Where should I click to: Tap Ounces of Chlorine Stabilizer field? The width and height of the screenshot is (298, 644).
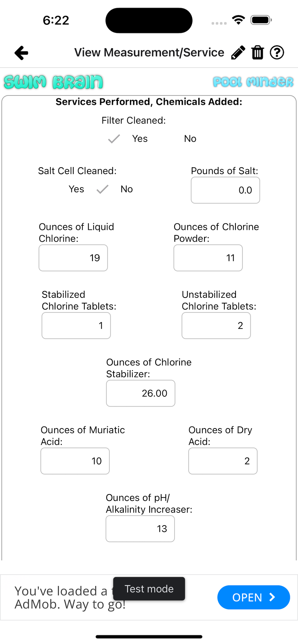[141, 393]
